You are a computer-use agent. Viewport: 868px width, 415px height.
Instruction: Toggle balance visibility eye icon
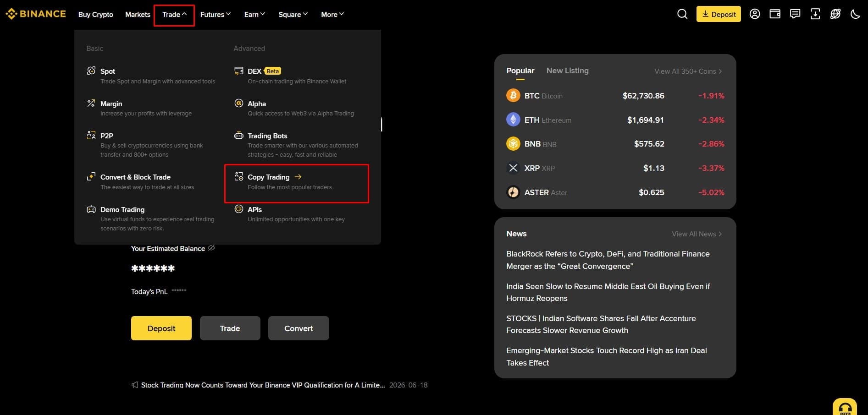tap(211, 248)
